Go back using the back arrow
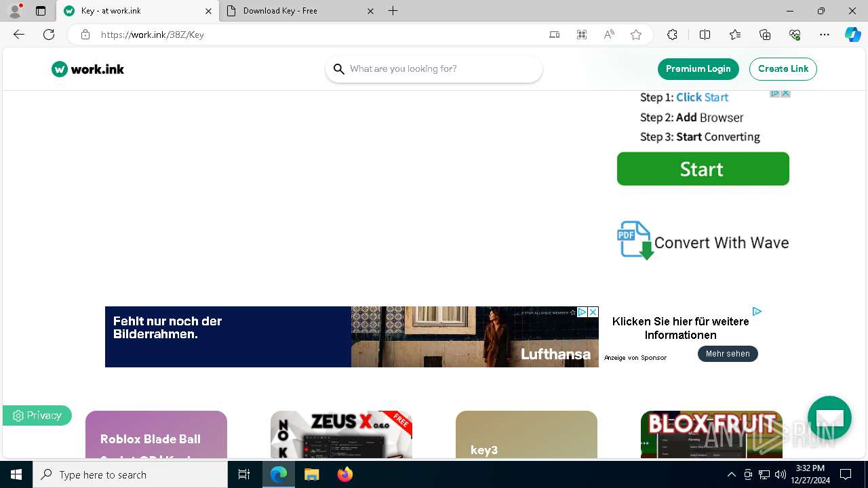Image resolution: width=868 pixels, height=488 pixels. point(19,35)
